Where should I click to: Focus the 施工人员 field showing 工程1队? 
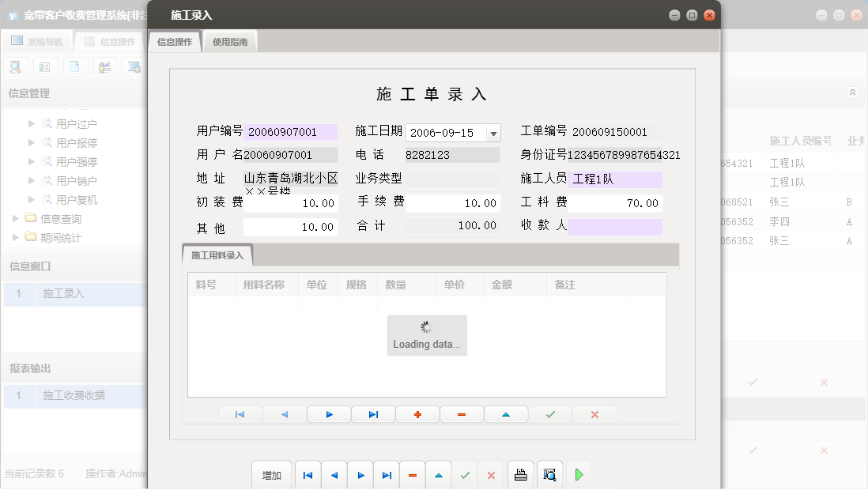point(614,179)
